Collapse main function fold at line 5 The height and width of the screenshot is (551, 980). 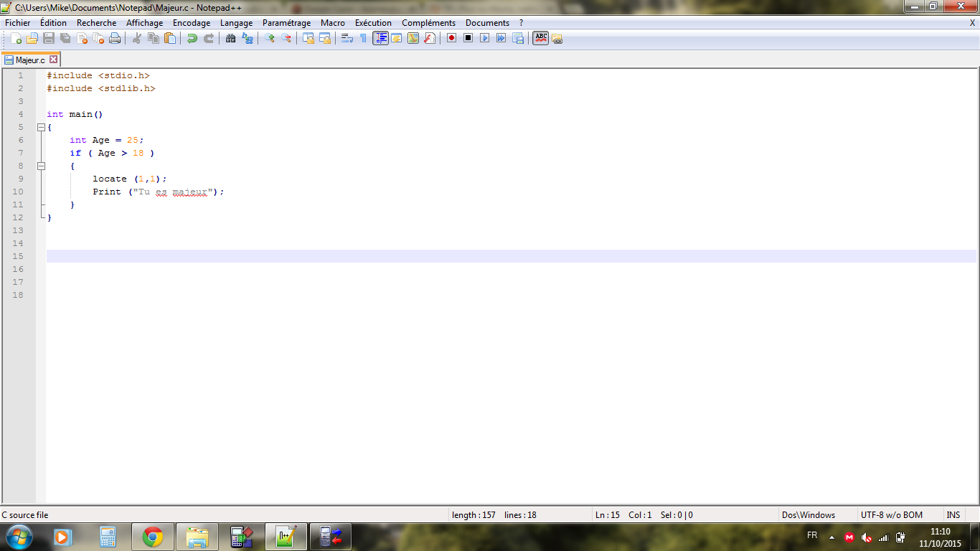(x=41, y=127)
